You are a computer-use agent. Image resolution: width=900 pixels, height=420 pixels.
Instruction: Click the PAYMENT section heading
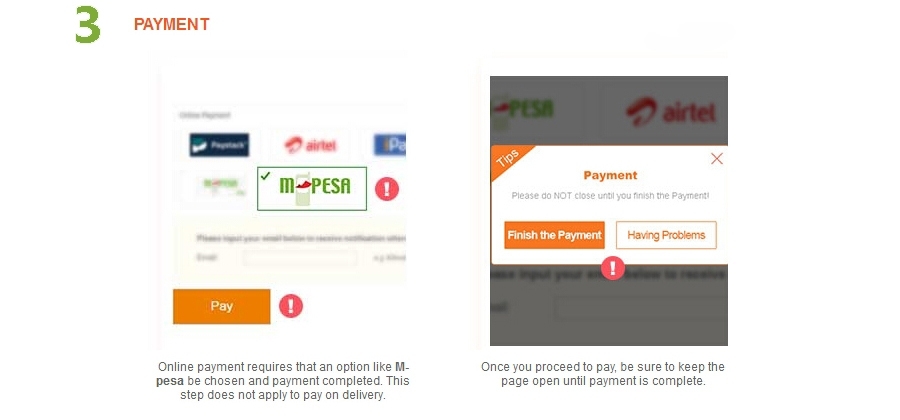click(172, 25)
